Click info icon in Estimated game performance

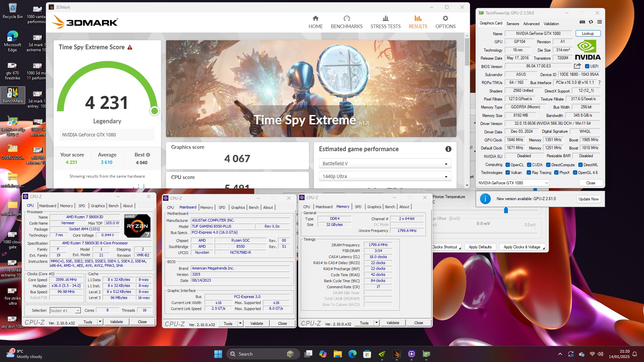coord(448,149)
